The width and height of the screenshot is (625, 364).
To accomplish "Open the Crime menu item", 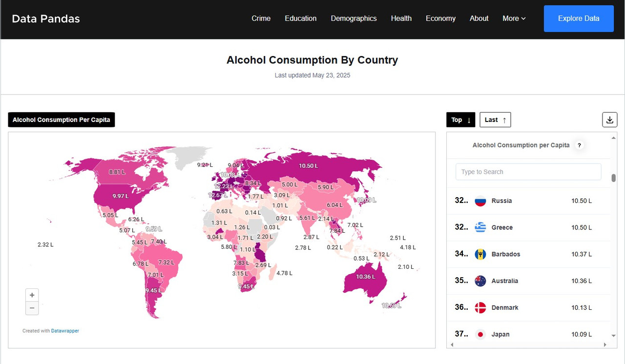I will click(x=261, y=19).
